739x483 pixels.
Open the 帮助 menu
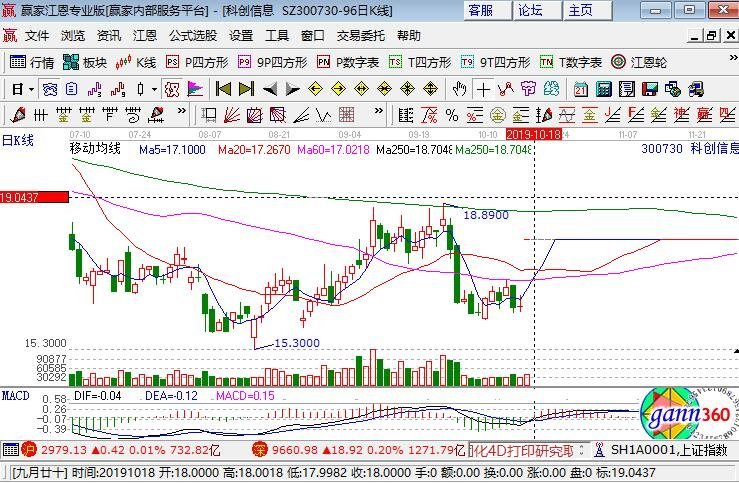409,36
